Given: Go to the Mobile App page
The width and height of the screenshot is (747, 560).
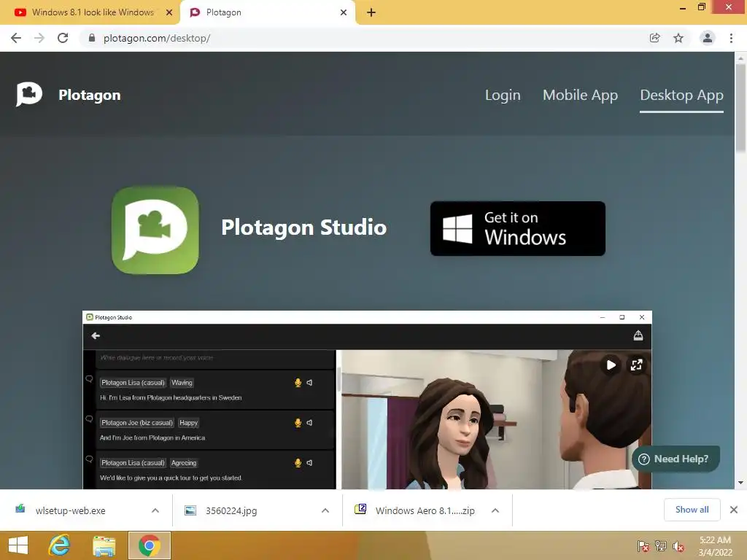Looking at the screenshot, I should (580, 95).
